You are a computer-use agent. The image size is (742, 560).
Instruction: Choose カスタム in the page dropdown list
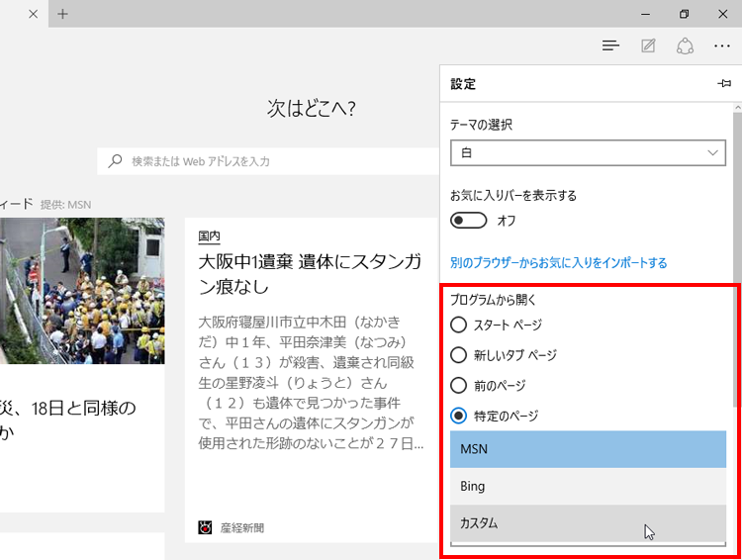click(x=588, y=522)
